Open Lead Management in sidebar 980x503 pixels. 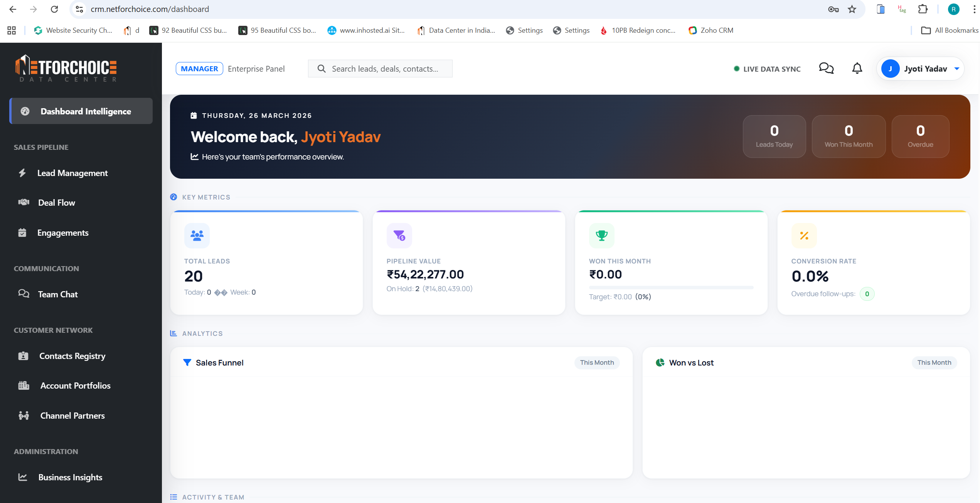(x=72, y=173)
